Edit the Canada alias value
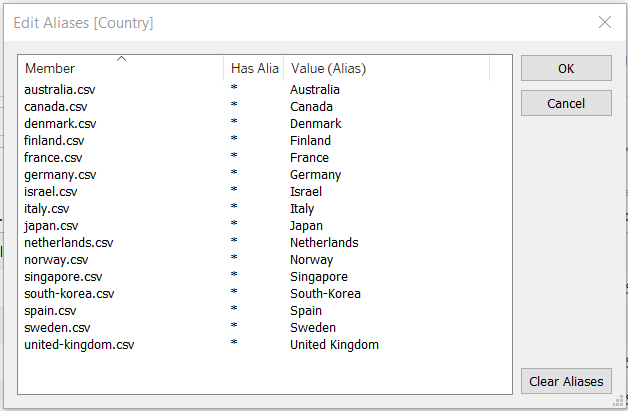 311,107
